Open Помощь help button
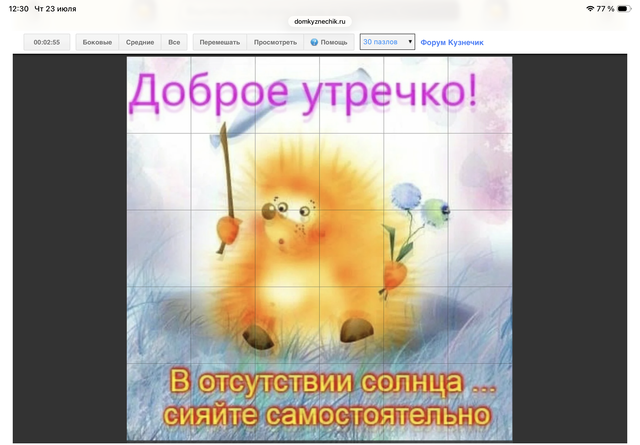Viewport: 640px width, 445px height. (329, 42)
